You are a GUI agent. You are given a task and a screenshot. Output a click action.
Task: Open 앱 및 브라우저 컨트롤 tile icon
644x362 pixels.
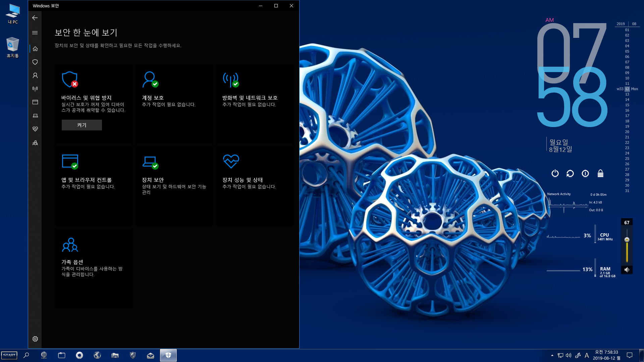(70, 162)
